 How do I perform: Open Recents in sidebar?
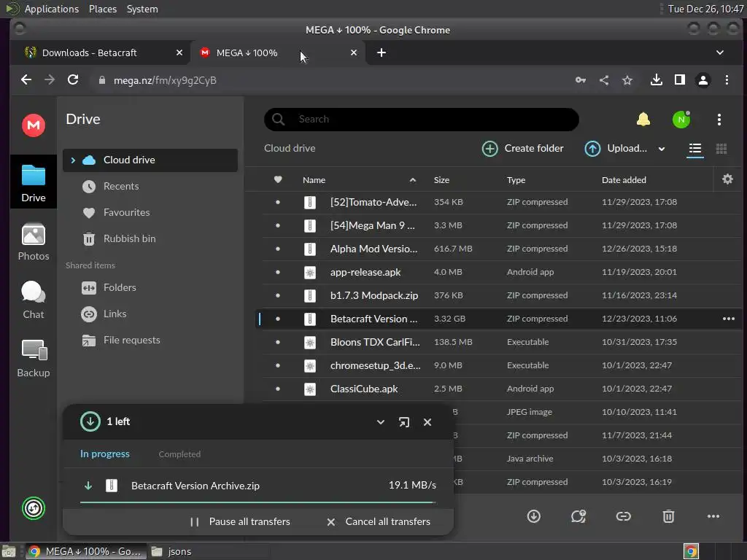point(150,186)
